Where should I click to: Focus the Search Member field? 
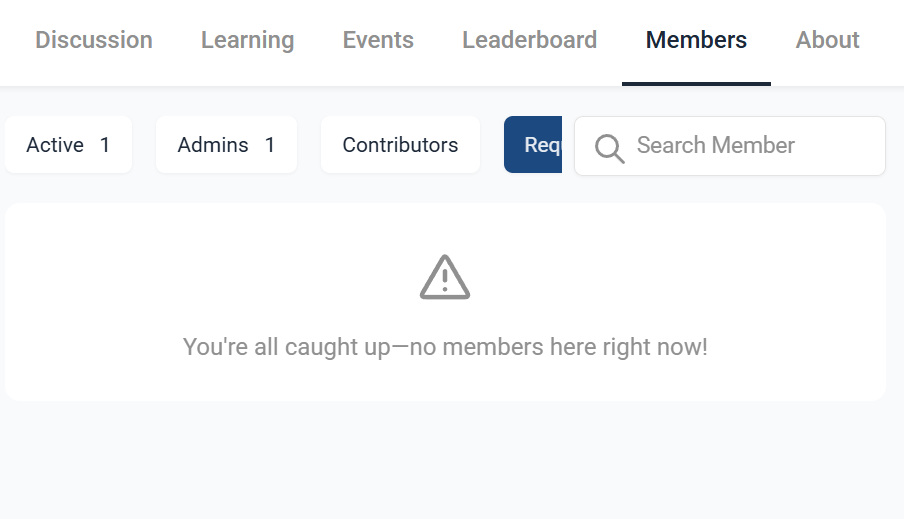pos(740,146)
